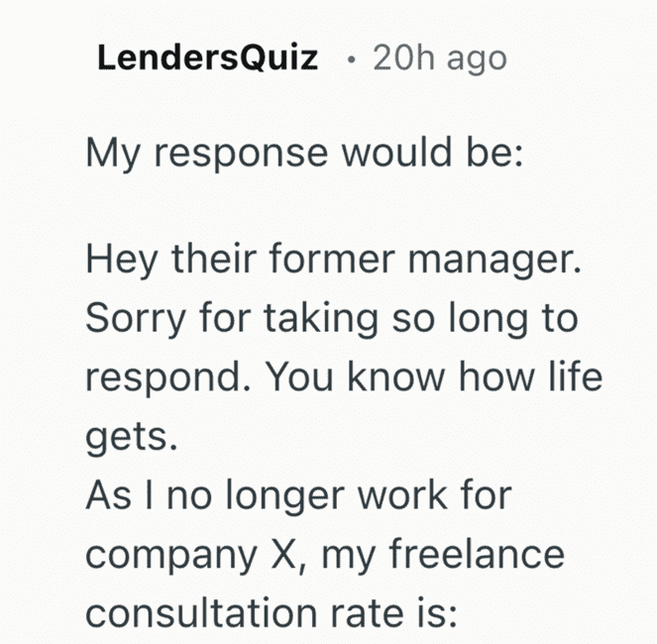Viewport: 657px width, 644px height.
Task: Click the line "company X, my freelance"
Action: (324, 553)
